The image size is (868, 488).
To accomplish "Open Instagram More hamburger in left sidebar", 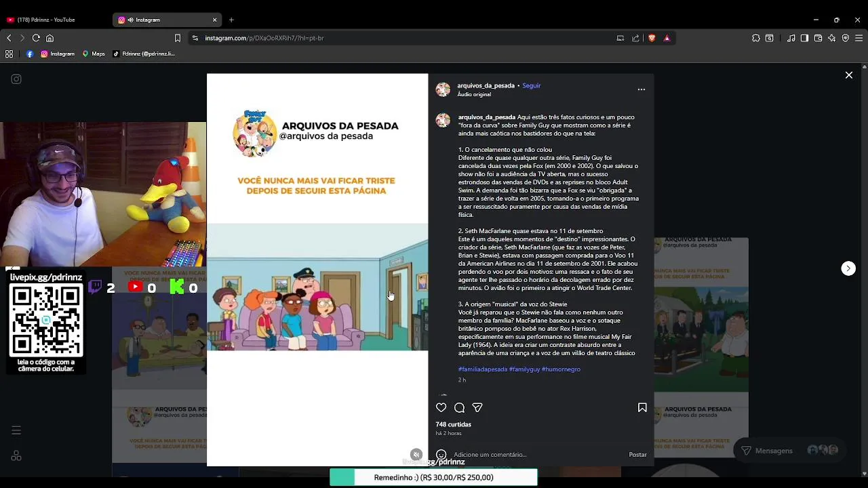I will [x=16, y=430].
